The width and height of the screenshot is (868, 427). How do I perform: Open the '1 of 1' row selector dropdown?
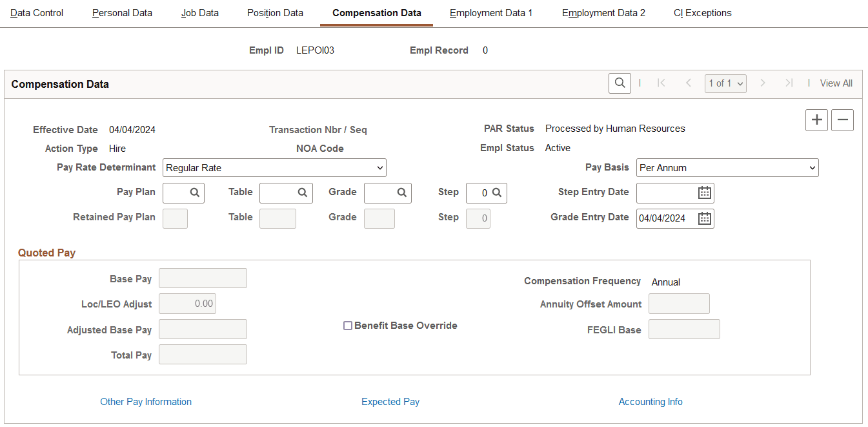tap(725, 83)
